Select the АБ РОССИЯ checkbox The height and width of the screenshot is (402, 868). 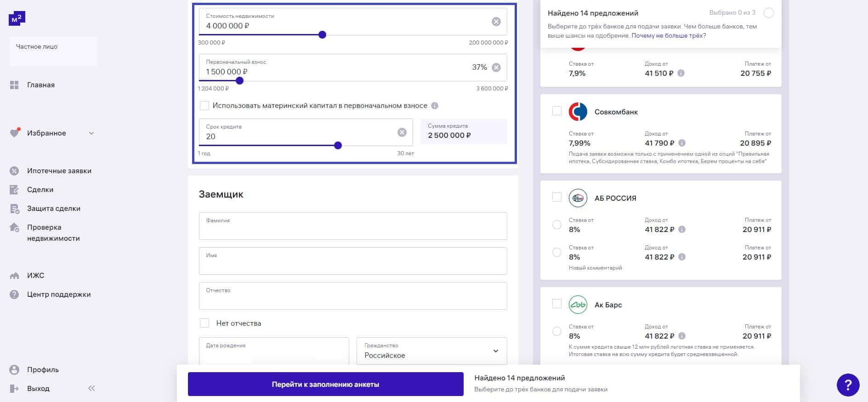point(557,197)
